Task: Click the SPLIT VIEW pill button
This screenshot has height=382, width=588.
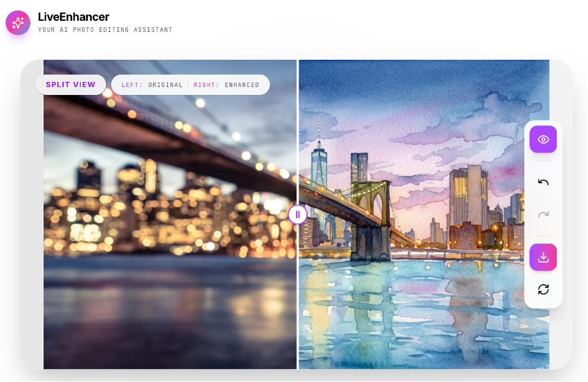Action: pyautogui.click(x=70, y=84)
